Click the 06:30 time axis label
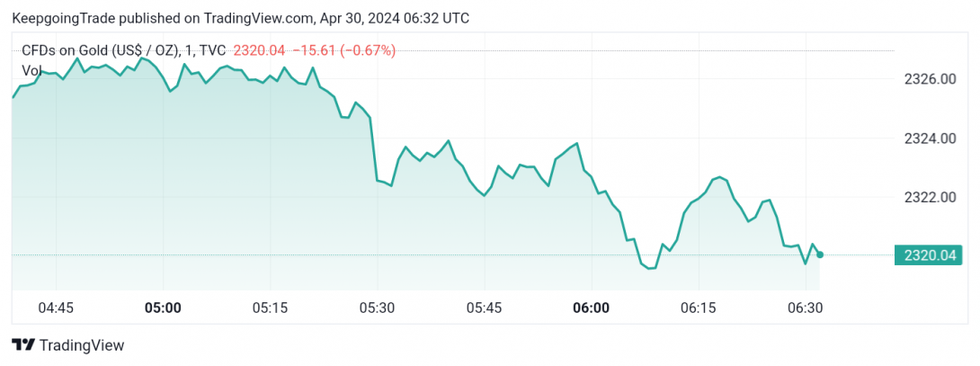Image resolution: width=980 pixels, height=366 pixels. [805, 308]
